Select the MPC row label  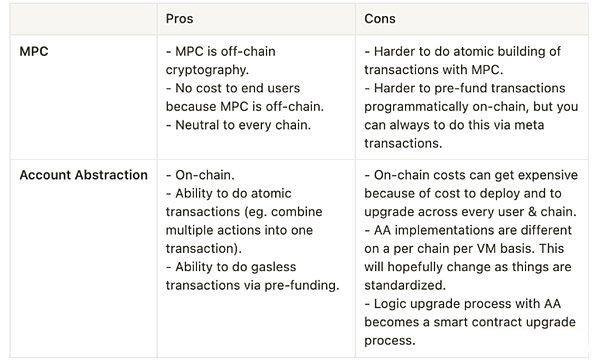(x=34, y=51)
